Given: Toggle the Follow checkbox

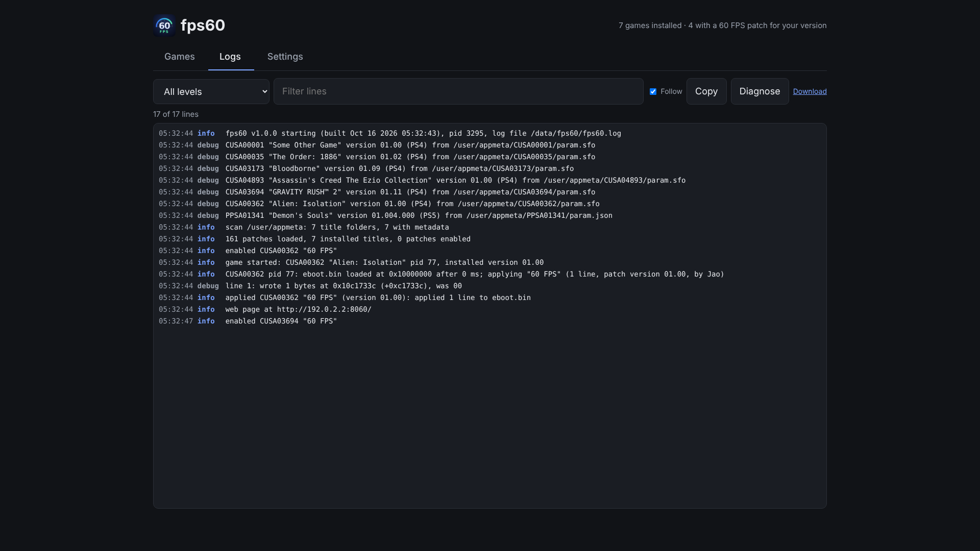Looking at the screenshot, I should coord(653,92).
